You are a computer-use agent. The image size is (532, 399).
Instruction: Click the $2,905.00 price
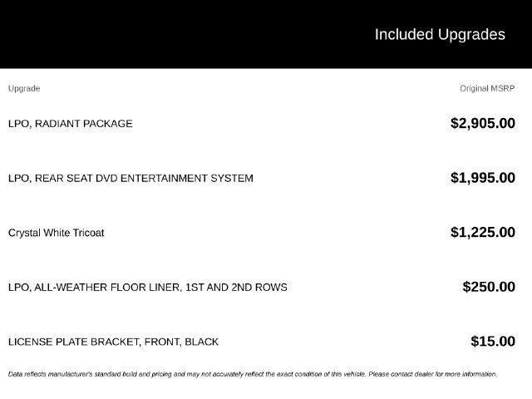pyautogui.click(x=483, y=123)
